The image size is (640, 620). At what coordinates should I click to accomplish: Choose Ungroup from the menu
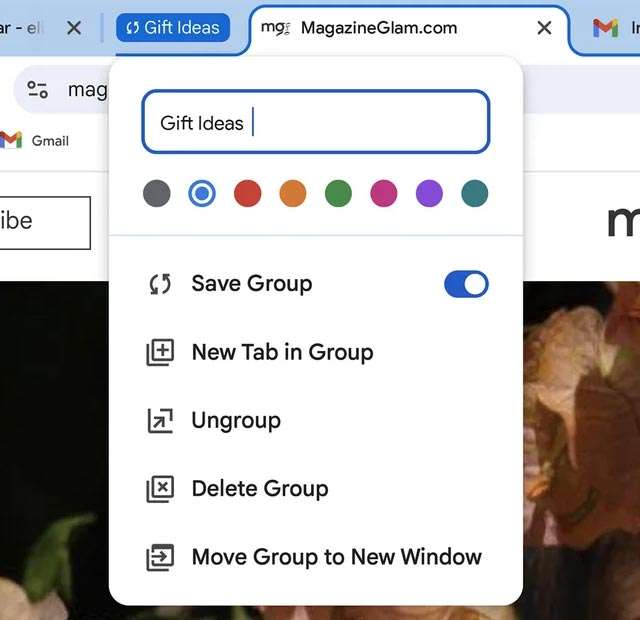tap(316, 420)
